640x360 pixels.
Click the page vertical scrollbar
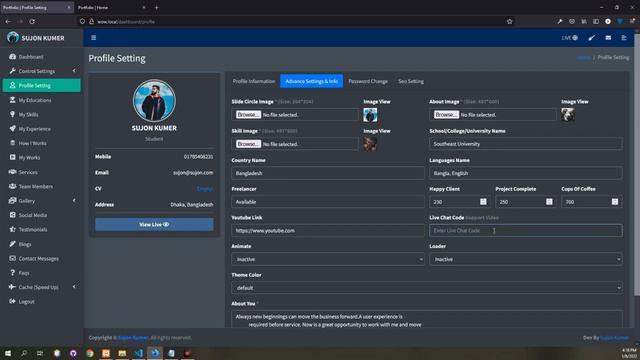[636, 163]
